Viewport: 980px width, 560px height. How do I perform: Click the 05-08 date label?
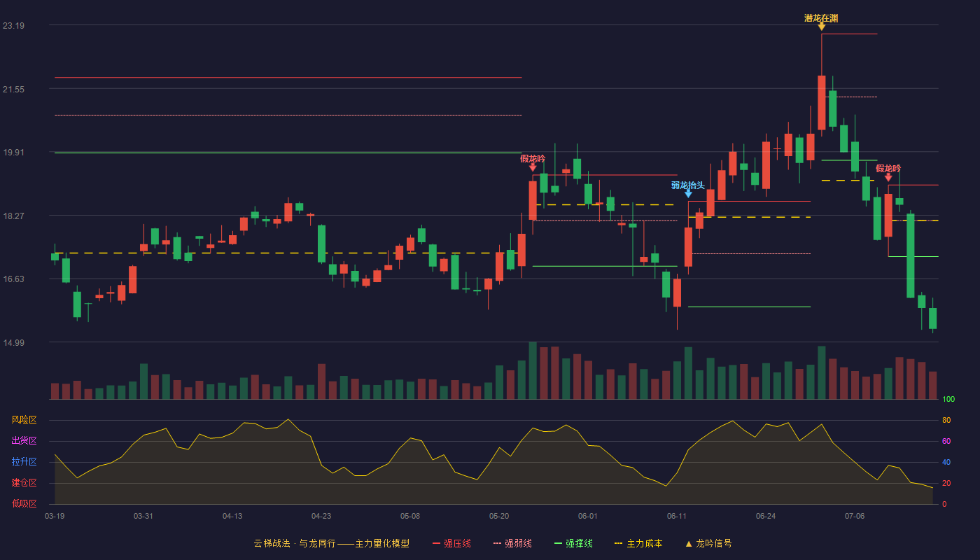click(x=410, y=516)
